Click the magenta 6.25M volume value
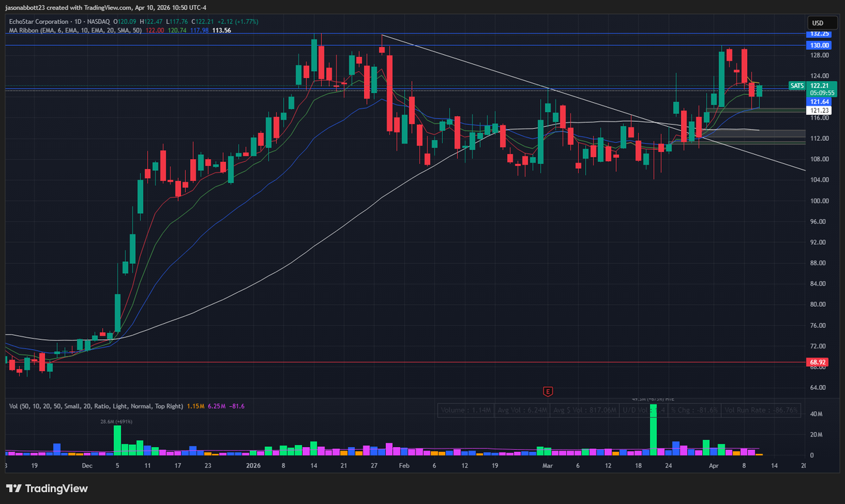This screenshot has height=504, width=845. (x=217, y=406)
